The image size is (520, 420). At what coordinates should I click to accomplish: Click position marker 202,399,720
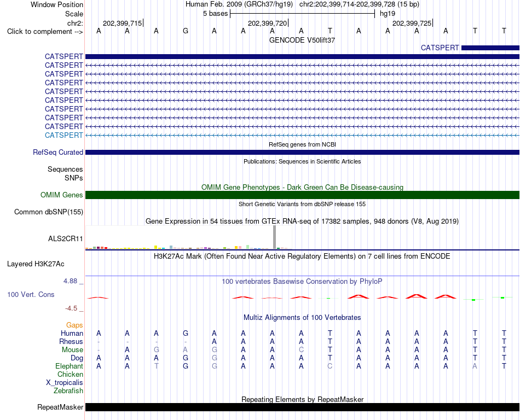click(267, 23)
